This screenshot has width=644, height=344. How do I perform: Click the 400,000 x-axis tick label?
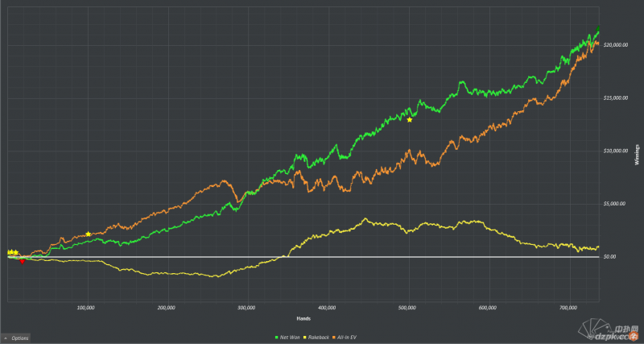click(327, 308)
